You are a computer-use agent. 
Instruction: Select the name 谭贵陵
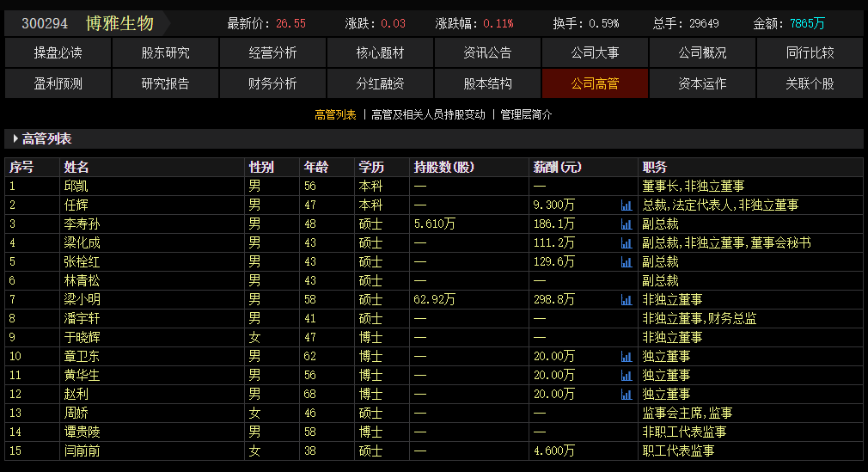pyautogui.click(x=82, y=432)
